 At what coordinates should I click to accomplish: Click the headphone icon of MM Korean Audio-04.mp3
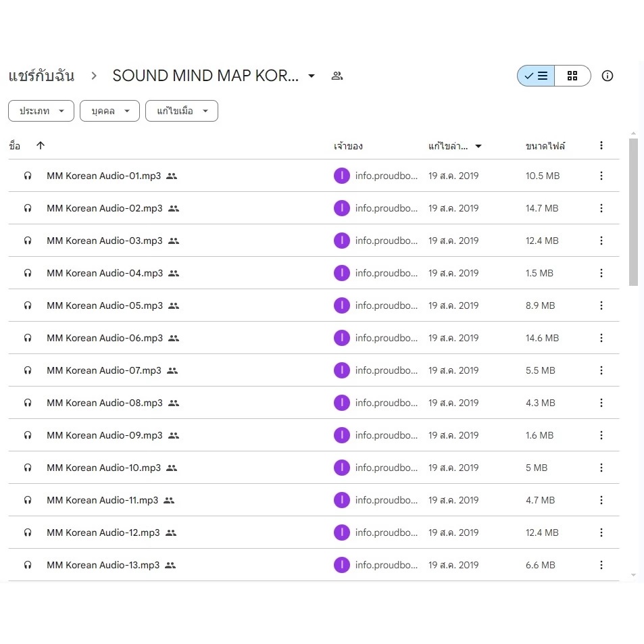click(x=28, y=273)
